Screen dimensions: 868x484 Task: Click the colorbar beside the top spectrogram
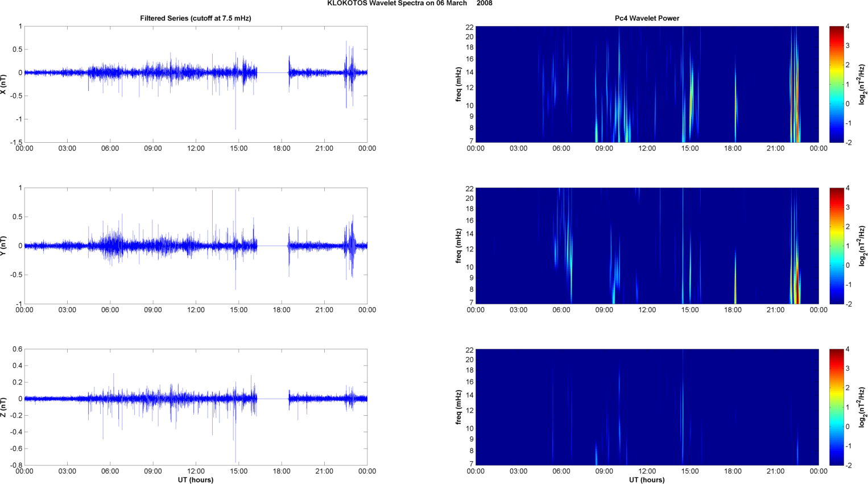(836, 84)
